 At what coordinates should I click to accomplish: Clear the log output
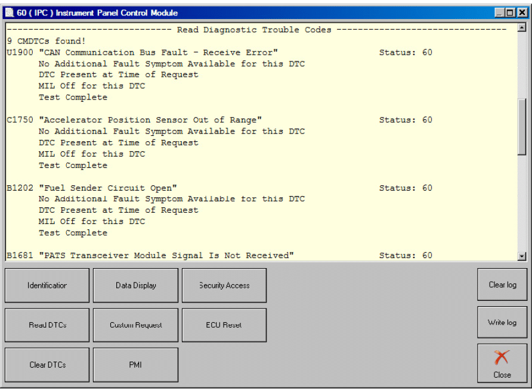click(502, 285)
